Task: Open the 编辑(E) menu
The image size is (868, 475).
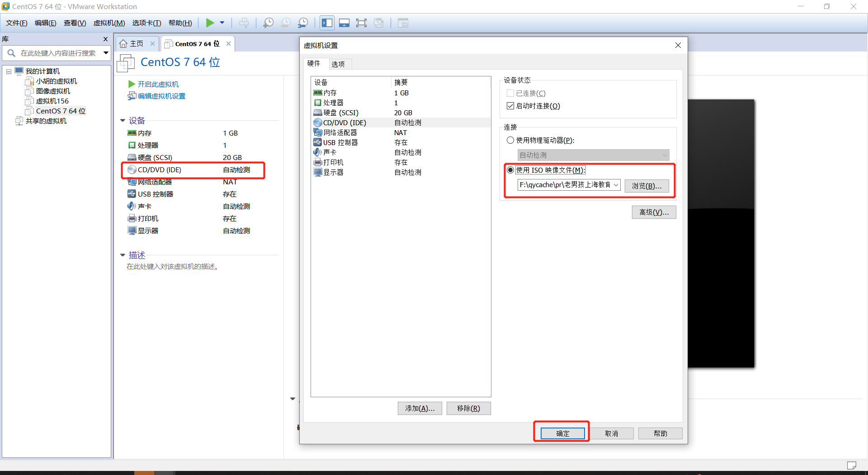Action: [45, 23]
